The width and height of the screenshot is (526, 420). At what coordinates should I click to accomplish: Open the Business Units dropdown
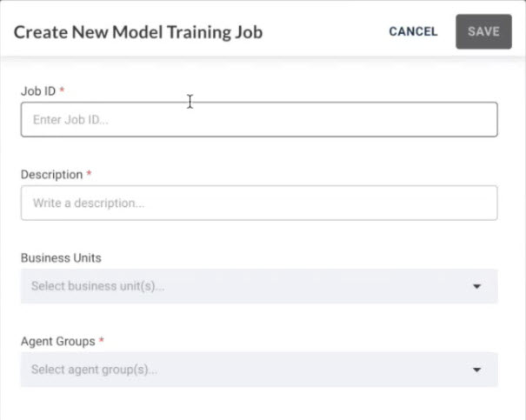259,286
